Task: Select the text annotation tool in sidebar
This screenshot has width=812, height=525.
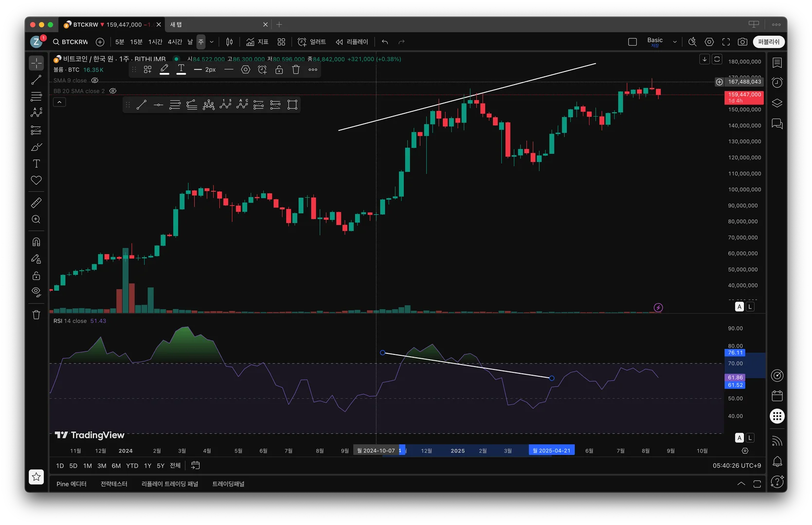Action: click(36, 163)
